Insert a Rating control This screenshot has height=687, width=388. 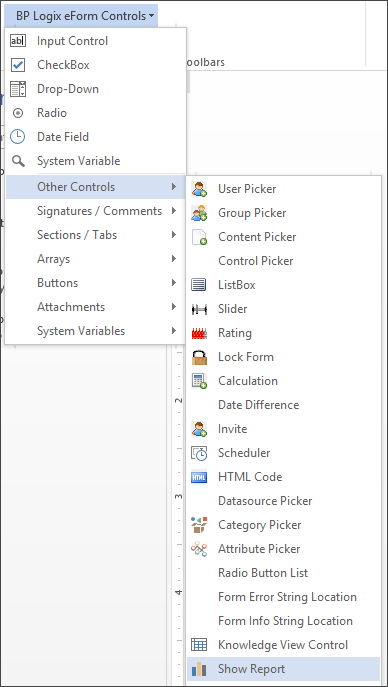click(x=284, y=333)
